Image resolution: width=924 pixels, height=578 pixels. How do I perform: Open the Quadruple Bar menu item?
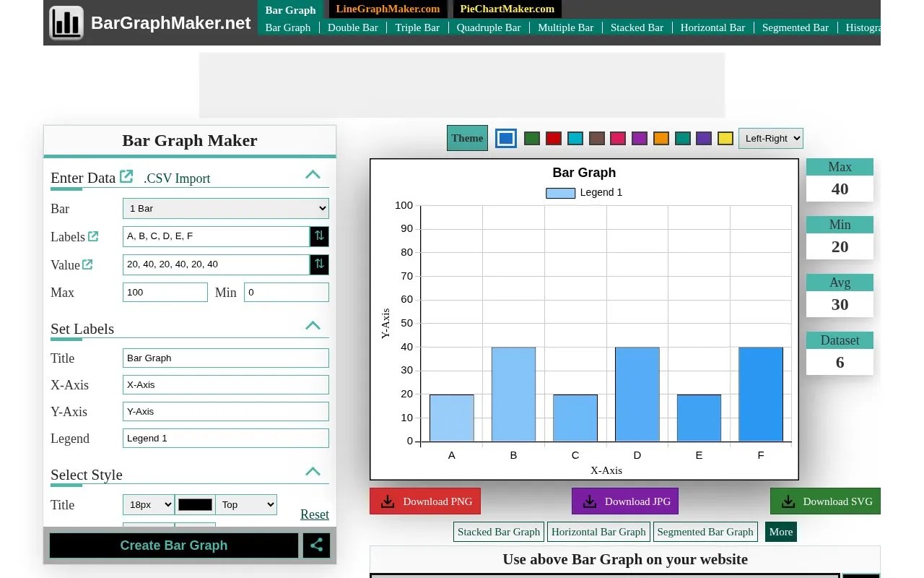point(489,27)
